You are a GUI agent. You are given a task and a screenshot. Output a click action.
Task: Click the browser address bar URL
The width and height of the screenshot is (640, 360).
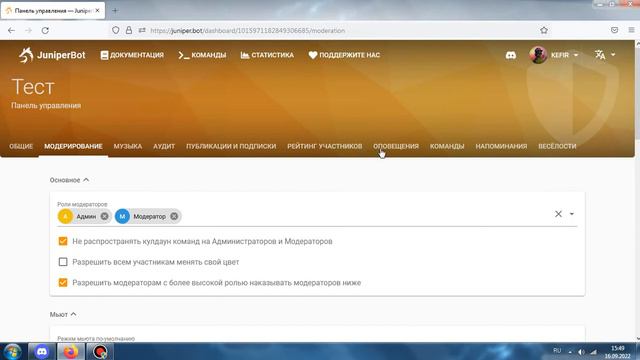click(247, 31)
